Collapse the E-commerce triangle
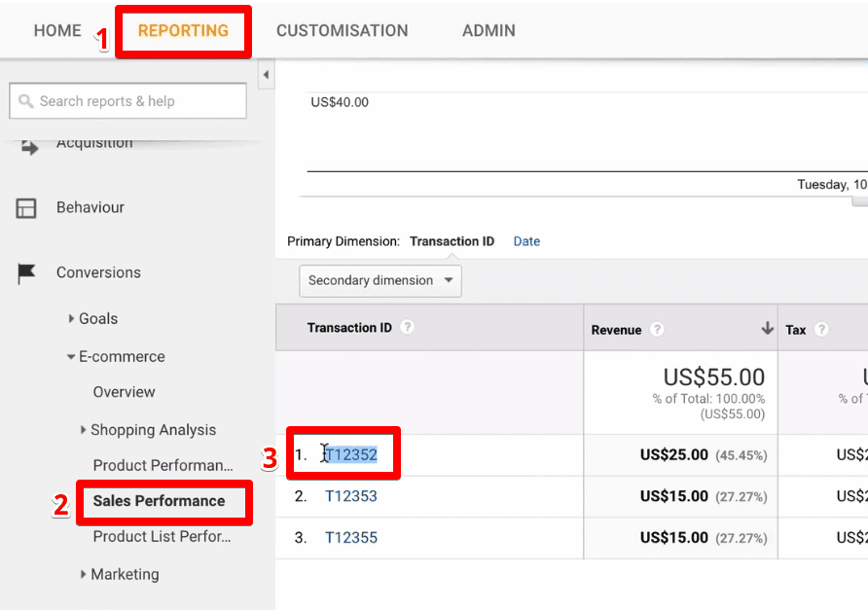 [71, 357]
